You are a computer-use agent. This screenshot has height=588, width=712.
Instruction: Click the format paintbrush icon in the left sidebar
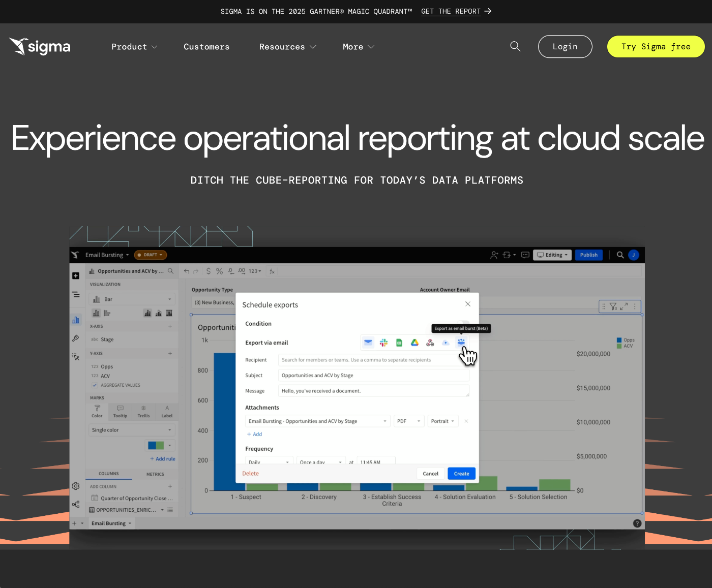click(76, 338)
